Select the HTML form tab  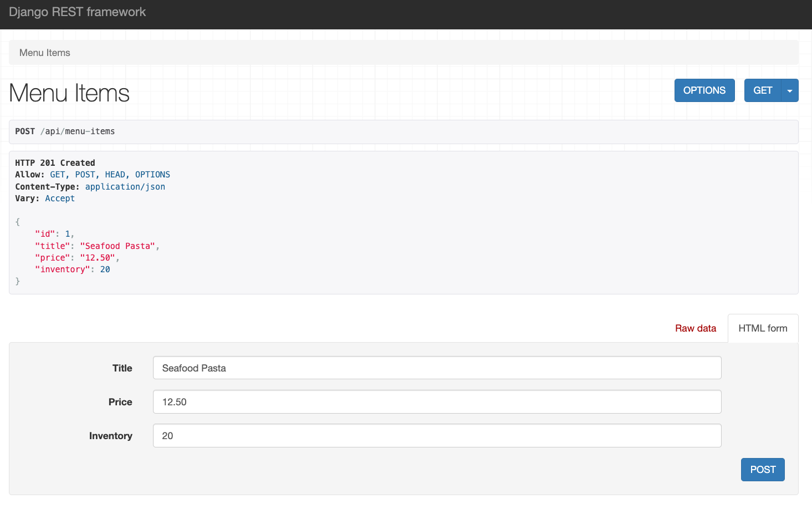(763, 328)
